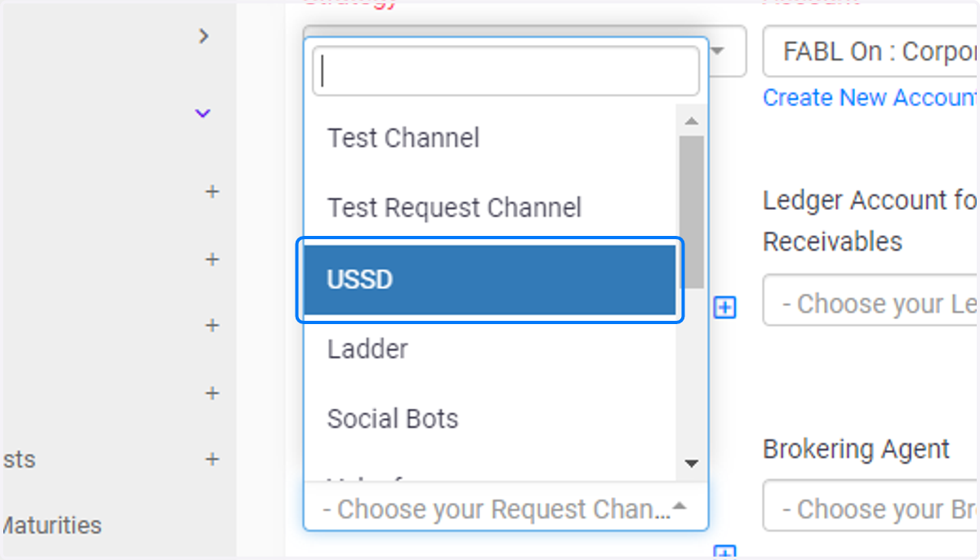
Task: Pick Ladder from the dropdown options
Action: click(490, 349)
